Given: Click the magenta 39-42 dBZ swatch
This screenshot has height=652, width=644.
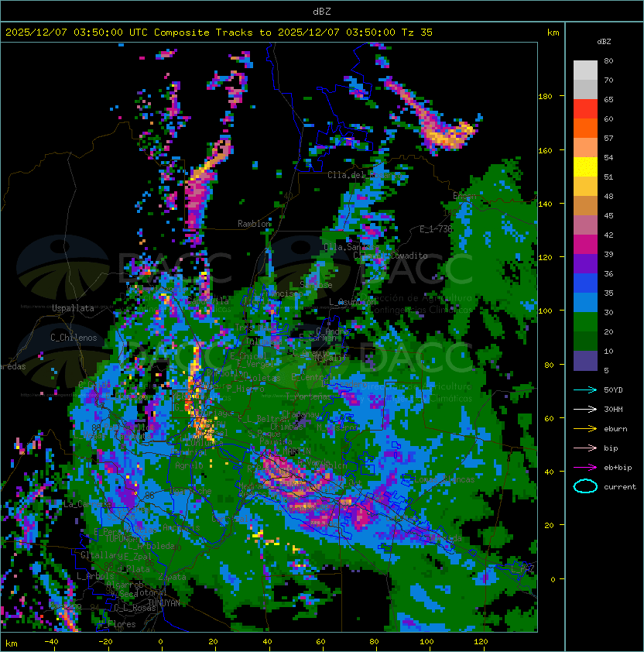Looking at the screenshot, I should [585, 244].
